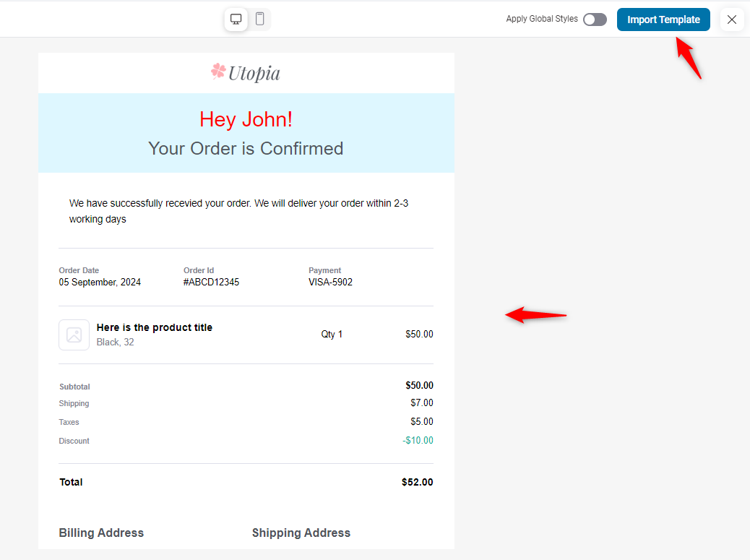Click the order ID #ABCD12345
Image resolution: width=750 pixels, height=560 pixels.
[211, 283]
